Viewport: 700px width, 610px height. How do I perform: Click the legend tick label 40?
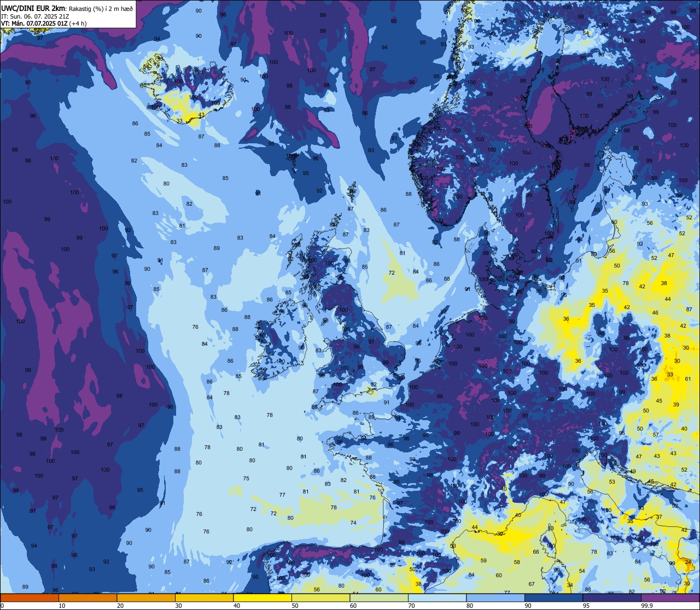[237, 606]
